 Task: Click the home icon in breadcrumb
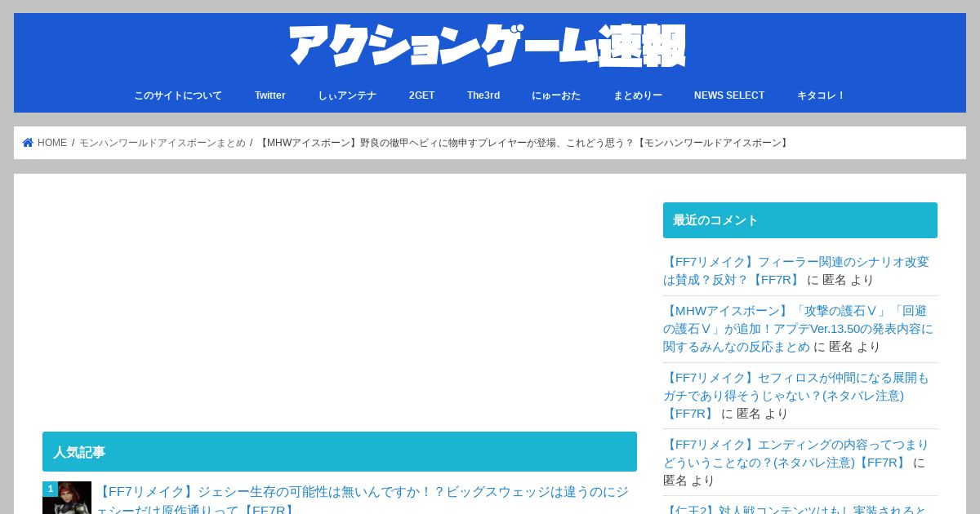coord(28,143)
